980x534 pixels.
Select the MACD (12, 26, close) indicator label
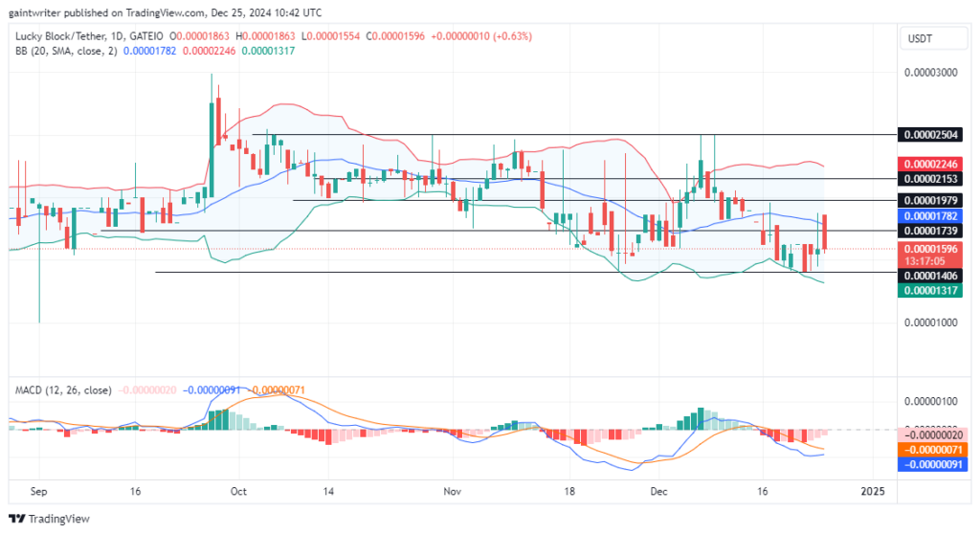pyautogui.click(x=63, y=389)
